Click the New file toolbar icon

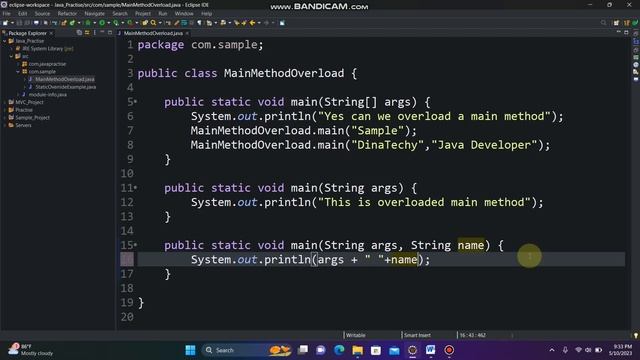pyautogui.click(x=5, y=23)
